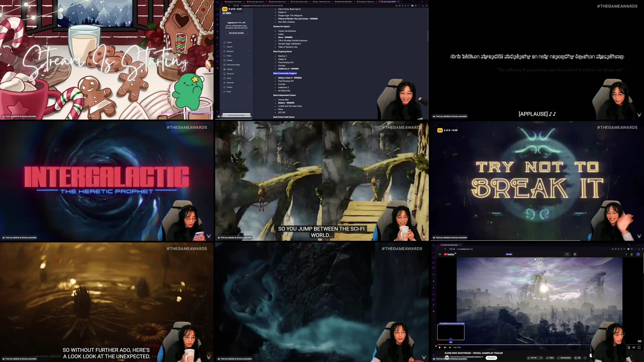Viewport: 644px width, 362px height.
Task: Expand the News chevron in the IGN sidebar
Action: [x=249, y=56]
